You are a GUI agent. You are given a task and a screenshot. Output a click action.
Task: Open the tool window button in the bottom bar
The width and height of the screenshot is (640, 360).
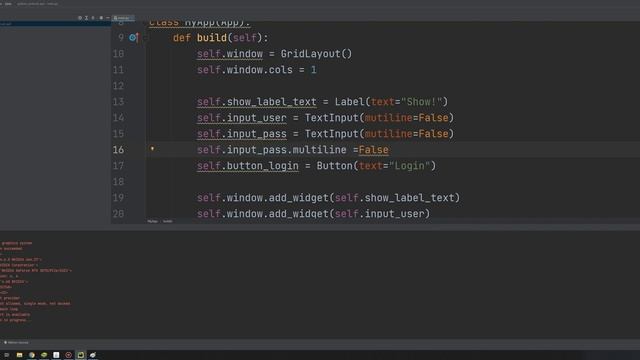tap(16, 342)
